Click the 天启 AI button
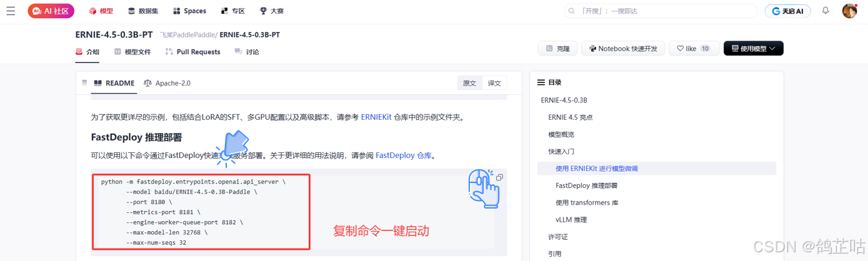The image size is (868, 261). coord(787,11)
